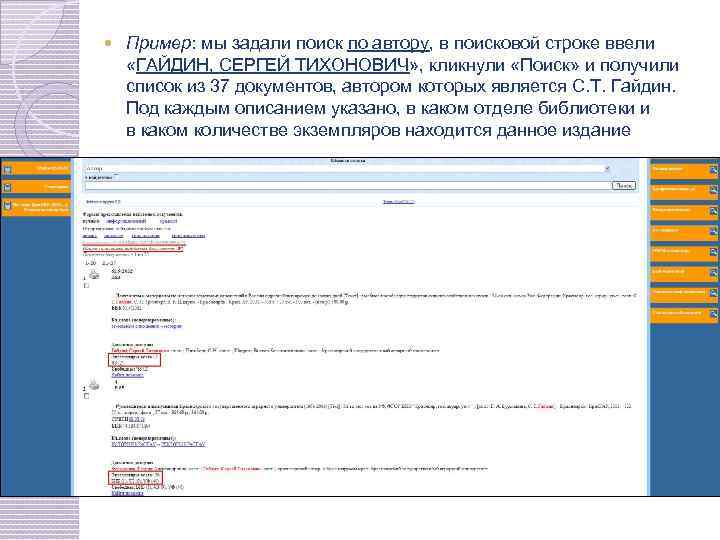Screen dimensions: 720x540
Task: Click the keyword link under result 1
Action: pyautogui.click(x=147, y=326)
